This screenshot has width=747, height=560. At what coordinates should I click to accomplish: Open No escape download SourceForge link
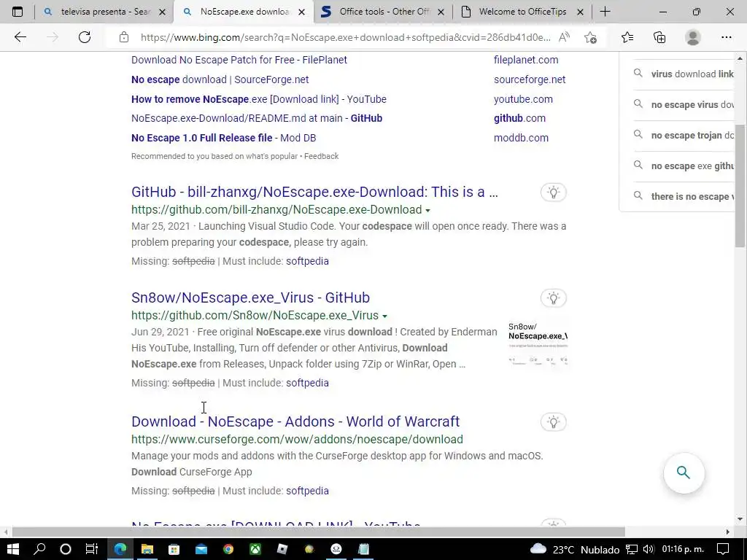click(x=220, y=79)
